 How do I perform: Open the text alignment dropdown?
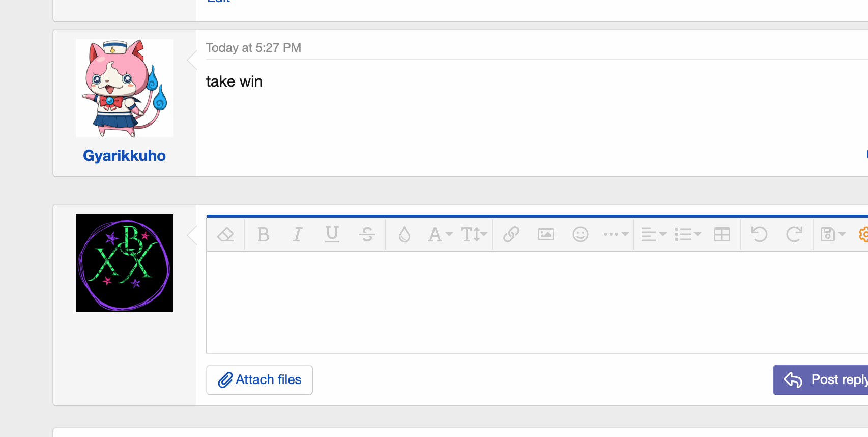click(653, 235)
